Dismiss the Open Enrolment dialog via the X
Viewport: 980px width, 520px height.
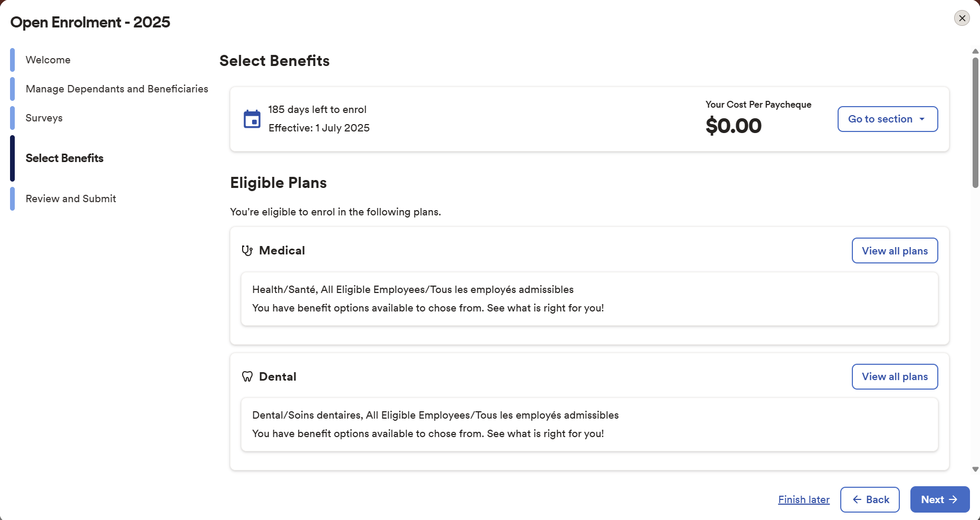[962, 18]
